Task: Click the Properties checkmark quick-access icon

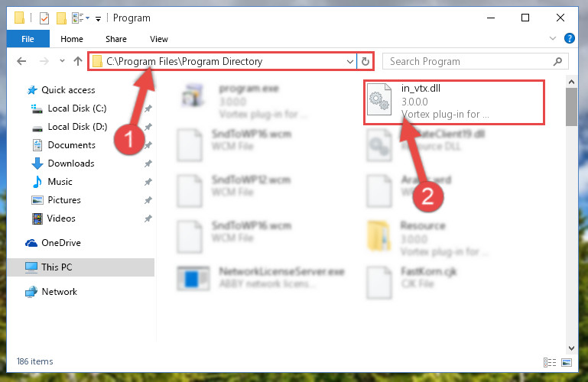Action: coord(44,18)
